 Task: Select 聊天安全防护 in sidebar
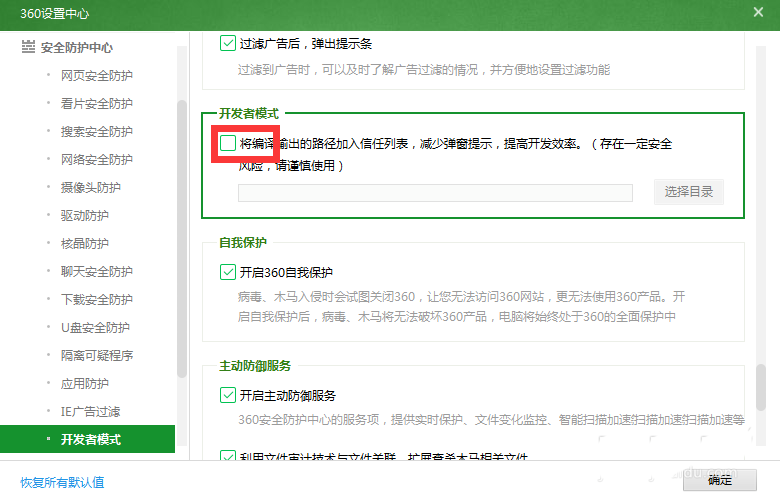click(x=97, y=271)
